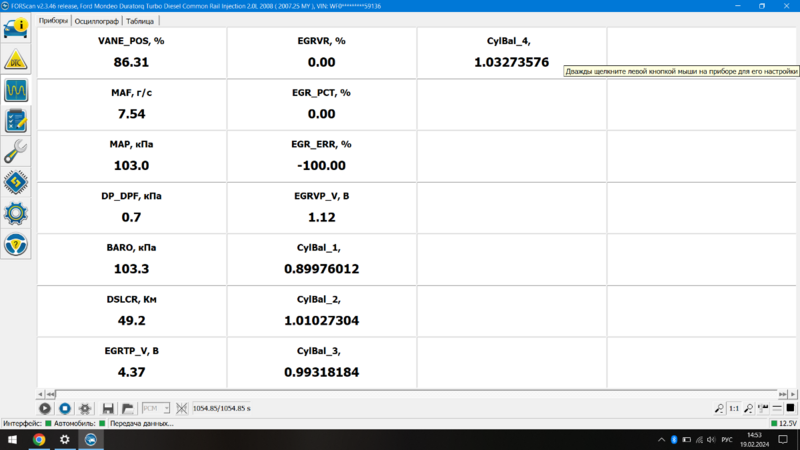The width and height of the screenshot is (800, 450).
Task: Open the service procedures wrench icon
Action: (x=16, y=152)
